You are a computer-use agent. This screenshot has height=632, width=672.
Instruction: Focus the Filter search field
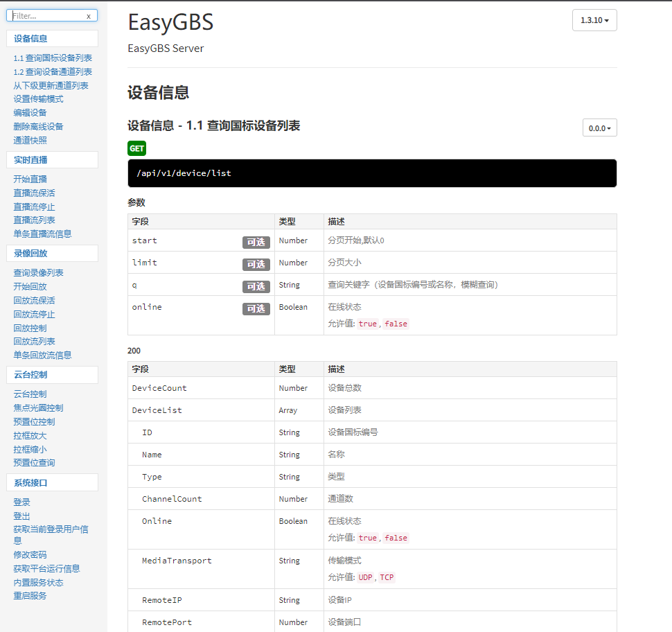click(x=52, y=16)
